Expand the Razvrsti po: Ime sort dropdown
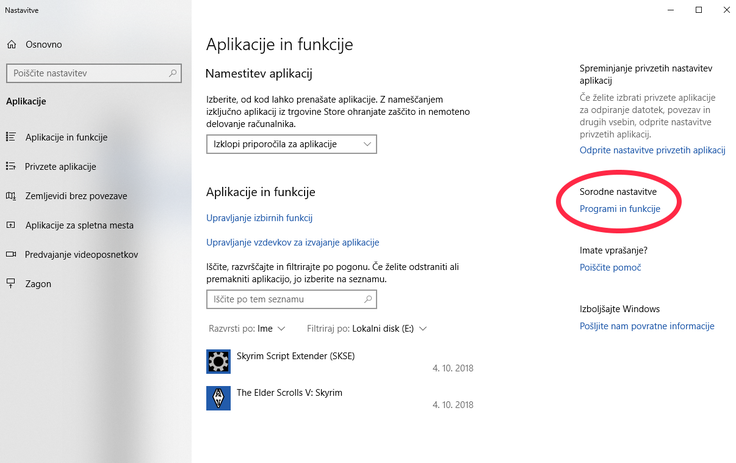 (247, 329)
